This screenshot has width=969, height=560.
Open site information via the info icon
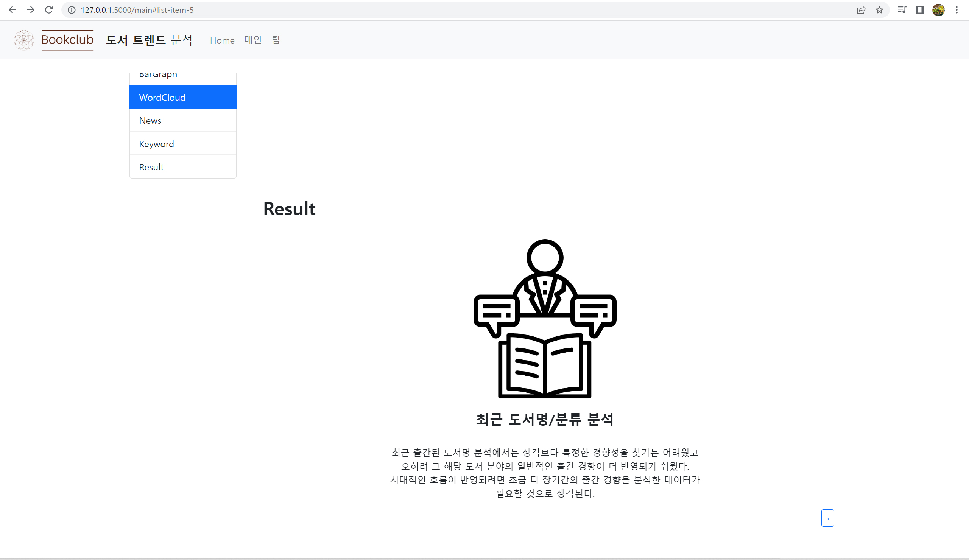(72, 10)
